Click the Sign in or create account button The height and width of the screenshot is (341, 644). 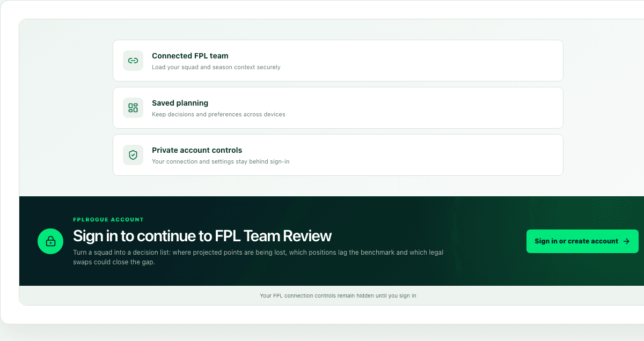click(x=582, y=241)
